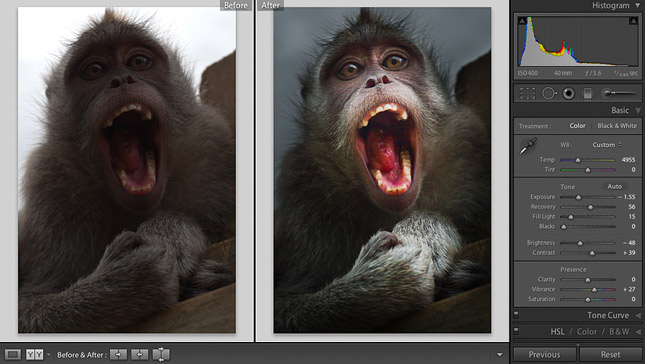Select the Crop Overlay tool
This screenshot has width=645, height=364.
(x=527, y=93)
